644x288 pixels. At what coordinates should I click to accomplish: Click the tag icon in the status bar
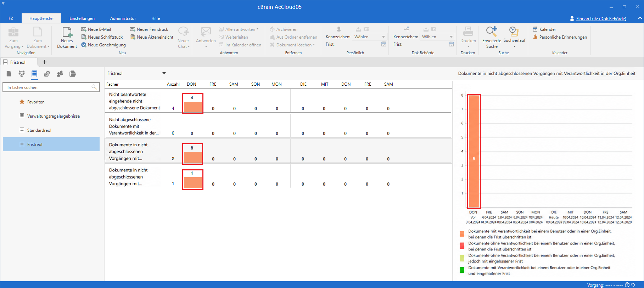pyautogui.click(x=633, y=285)
